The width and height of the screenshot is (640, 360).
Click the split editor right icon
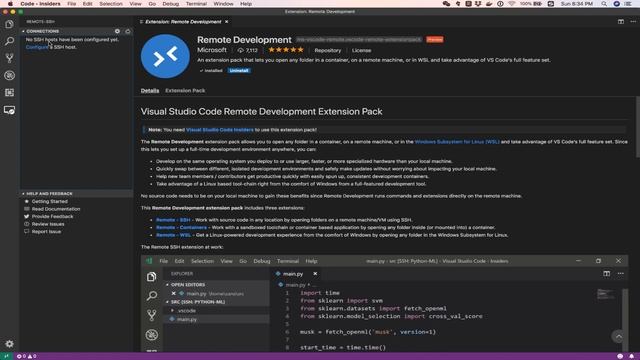621,22
